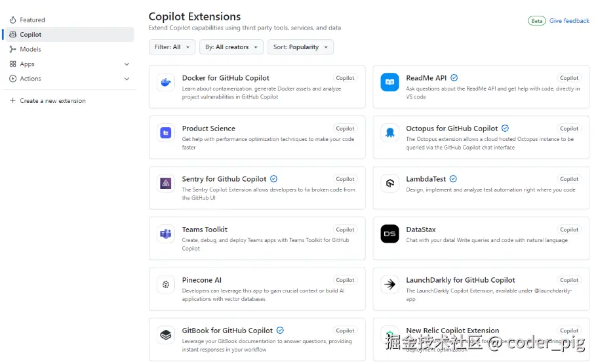Image resolution: width=596 pixels, height=364 pixels.
Task: Click the DataStax DS logo
Action: pyautogui.click(x=389, y=234)
